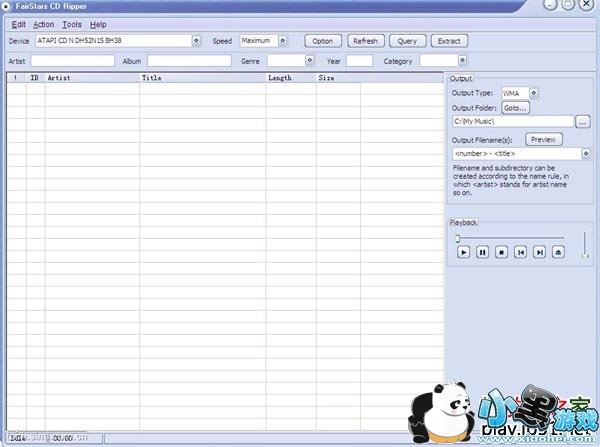Image resolution: width=600 pixels, height=447 pixels.
Task: Skip to the next track
Action: (x=539, y=252)
